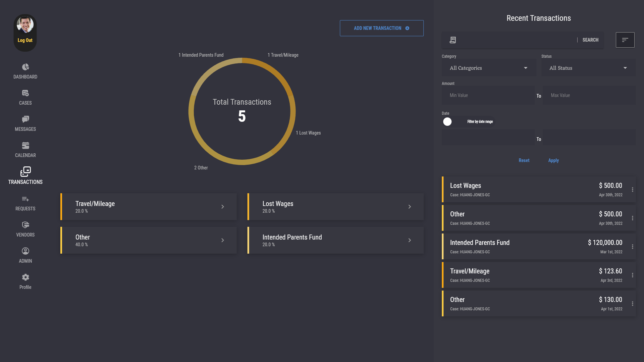Click the filter lines icon button
644x362 pixels.
point(625,40)
